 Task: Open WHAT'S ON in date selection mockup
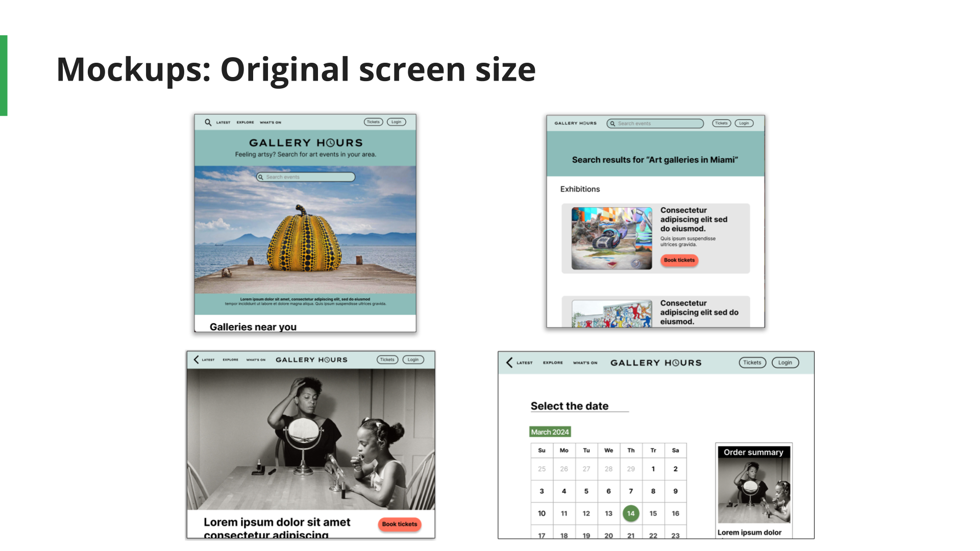pos(585,363)
